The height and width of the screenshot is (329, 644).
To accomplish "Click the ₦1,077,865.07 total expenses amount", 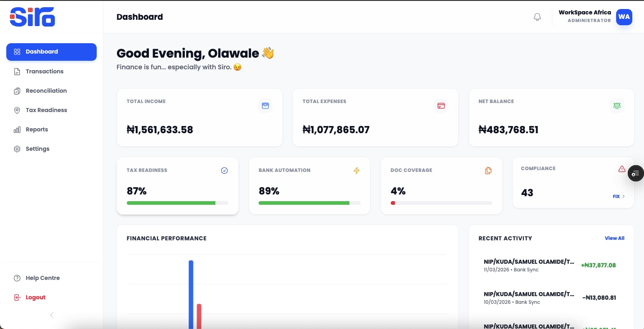I will coord(336,130).
